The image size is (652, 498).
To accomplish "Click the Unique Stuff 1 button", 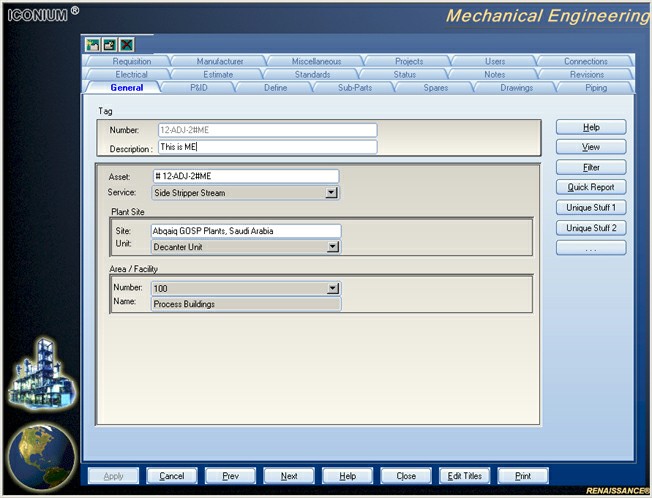I will pos(591,207).
